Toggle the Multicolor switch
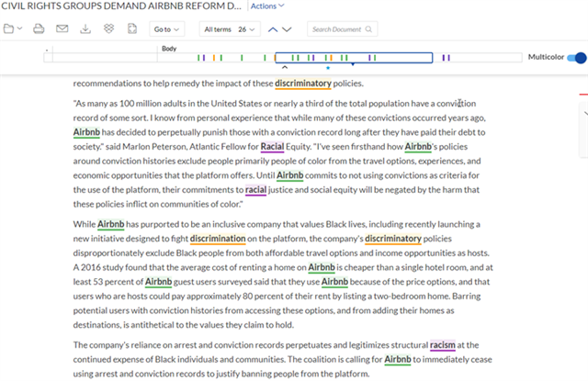 point(576,58)
